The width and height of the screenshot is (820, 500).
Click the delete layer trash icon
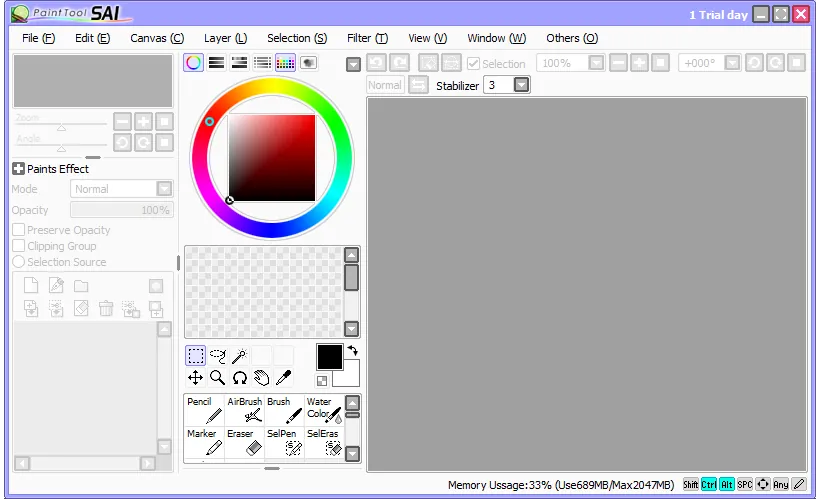click(x=106, y=309)
